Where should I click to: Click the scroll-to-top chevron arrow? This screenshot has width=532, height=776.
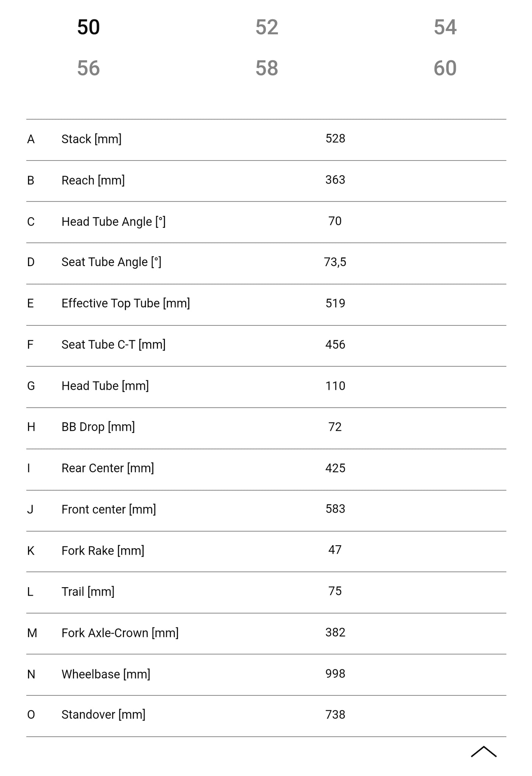pos(483,751)
